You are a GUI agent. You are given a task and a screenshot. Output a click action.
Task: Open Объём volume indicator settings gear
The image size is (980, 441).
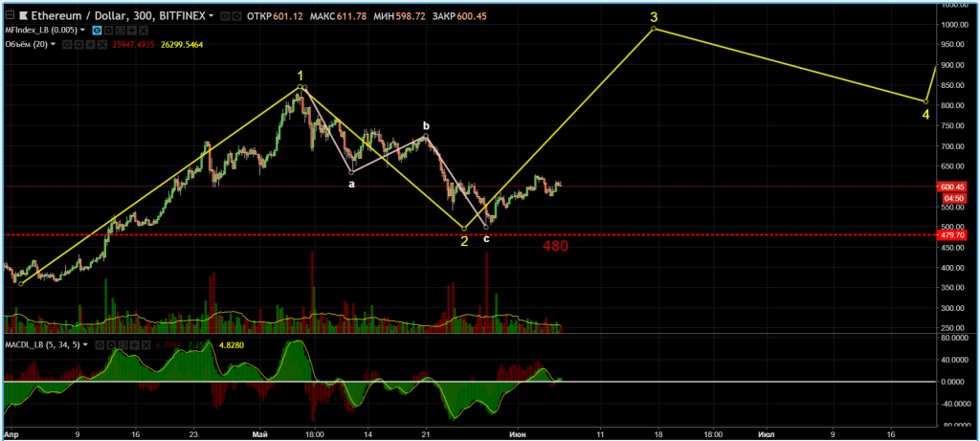pyautogui.click(x=78, y=44)
